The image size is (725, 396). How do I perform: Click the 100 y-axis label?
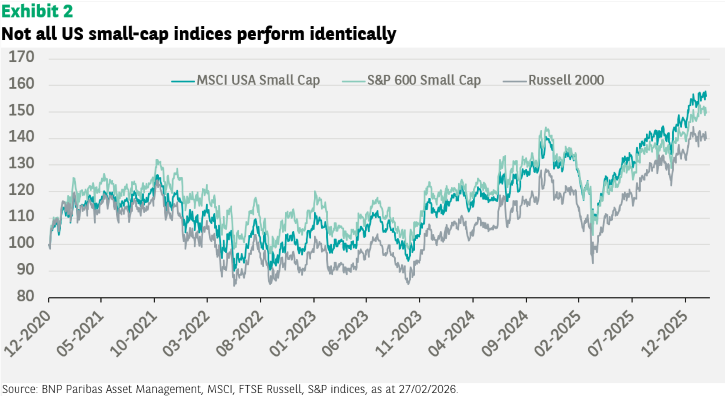tap(22, 242)
